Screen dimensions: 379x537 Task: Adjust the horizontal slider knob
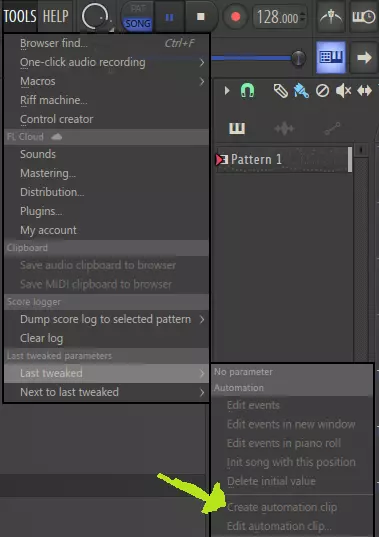tap(298, 58)
